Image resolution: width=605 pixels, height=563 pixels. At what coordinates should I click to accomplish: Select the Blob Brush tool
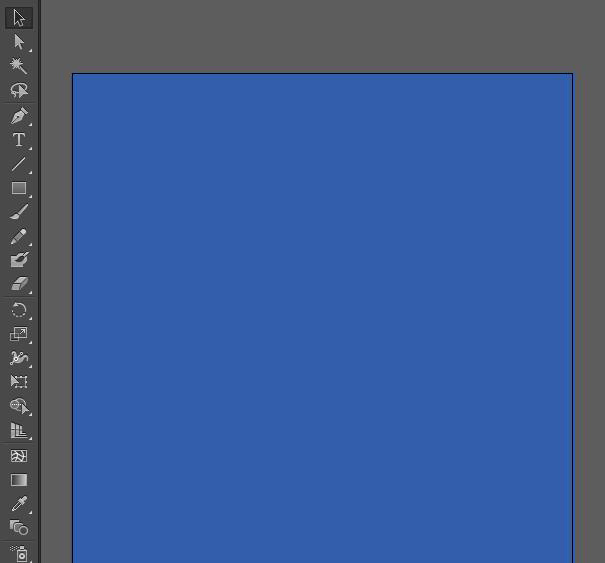(x=19, y=260)
